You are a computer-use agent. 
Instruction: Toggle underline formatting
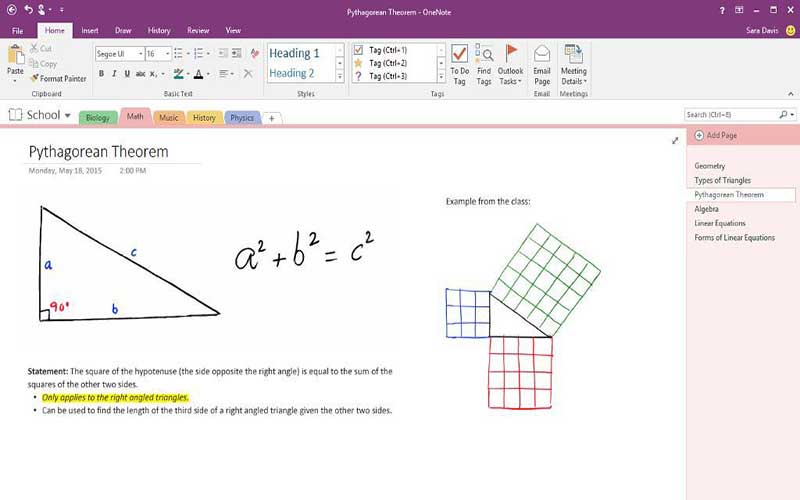pos(126,73)
